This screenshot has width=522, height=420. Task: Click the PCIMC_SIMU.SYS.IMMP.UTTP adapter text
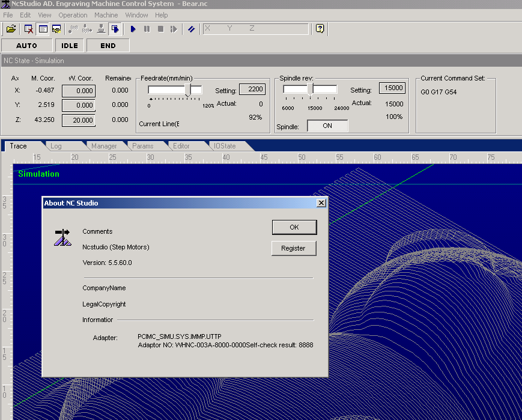[180, 336]
